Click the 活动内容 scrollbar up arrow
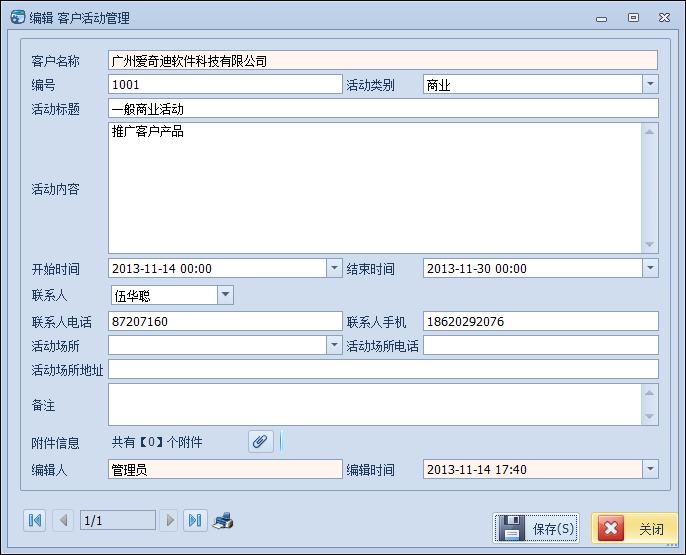Screen dimensions: 686x555 coord(650,132)
